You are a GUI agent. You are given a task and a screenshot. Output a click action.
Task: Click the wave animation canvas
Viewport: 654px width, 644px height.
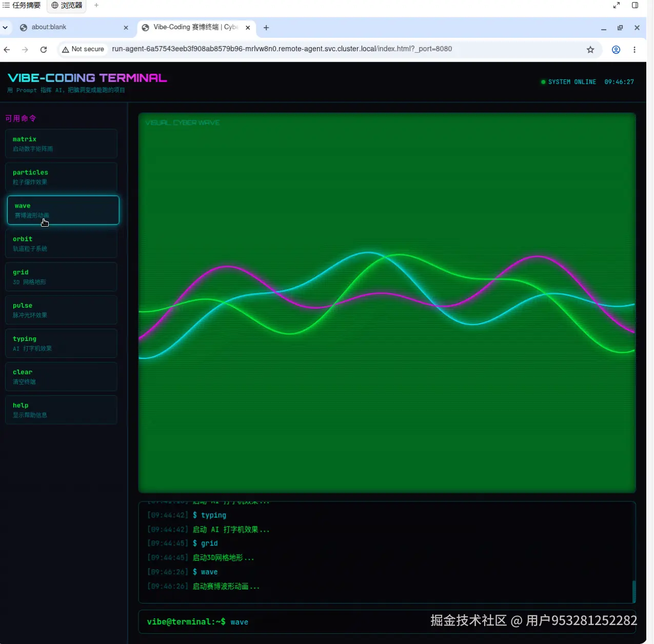point(387,303)
